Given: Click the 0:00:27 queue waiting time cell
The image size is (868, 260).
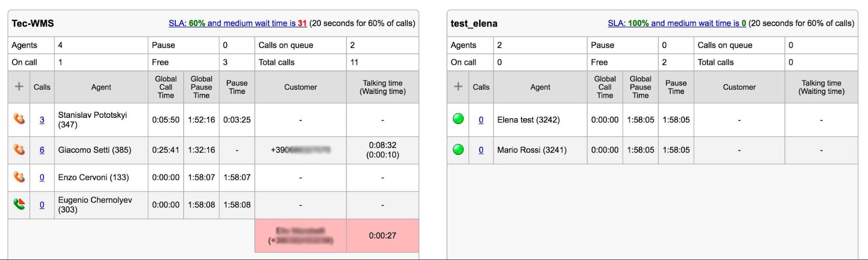Looking at the screenshot, I should coord(383,236).
